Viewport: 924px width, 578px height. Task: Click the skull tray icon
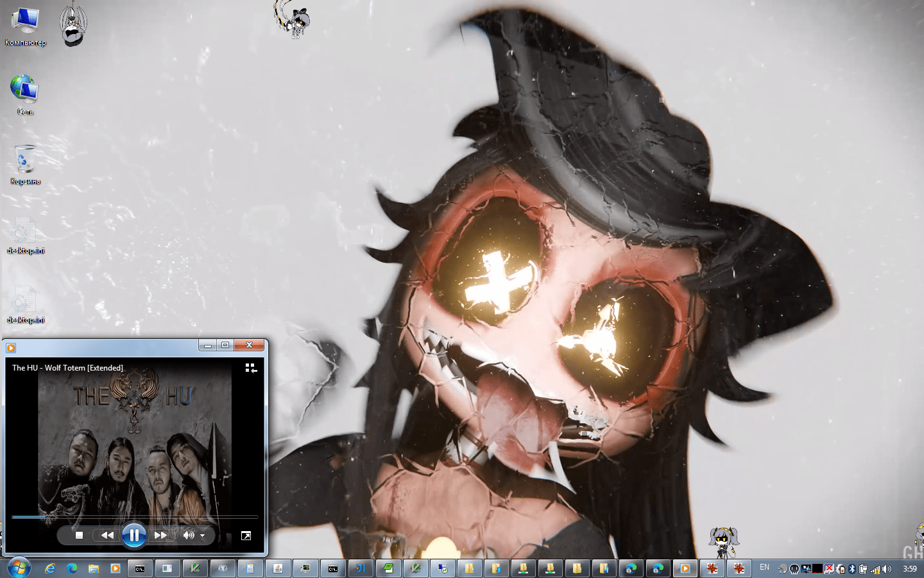point(794,569)
